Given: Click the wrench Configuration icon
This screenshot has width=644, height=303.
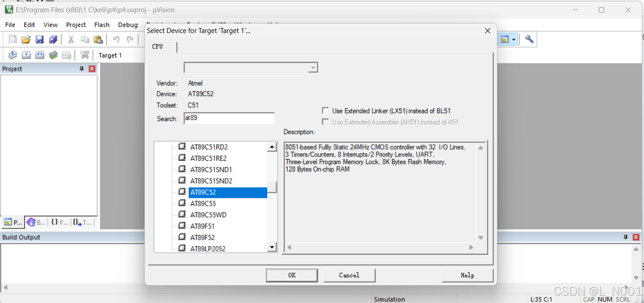Looking at the screenshot, I should click(x=529, y=40).
